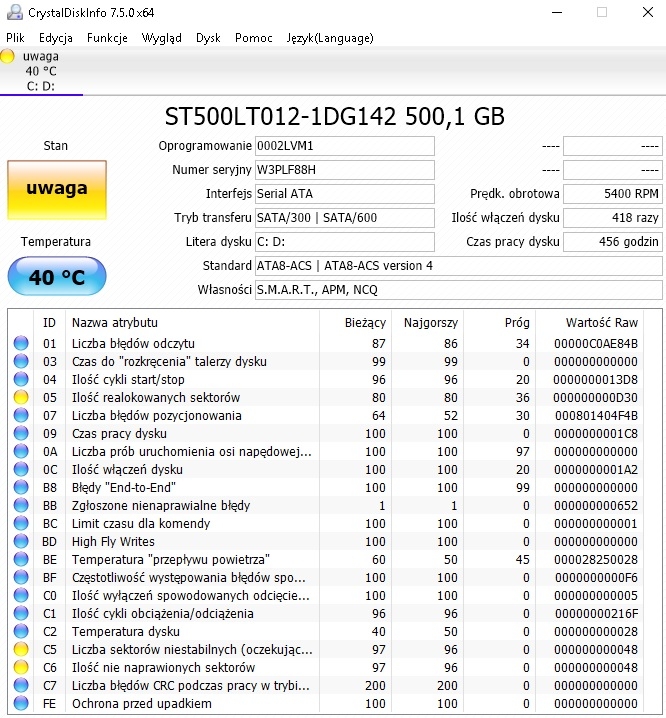The height and width of the screenshot is (718, 666).
Task: Click the blue status icon for attribute BB
Action: (21, 505)
